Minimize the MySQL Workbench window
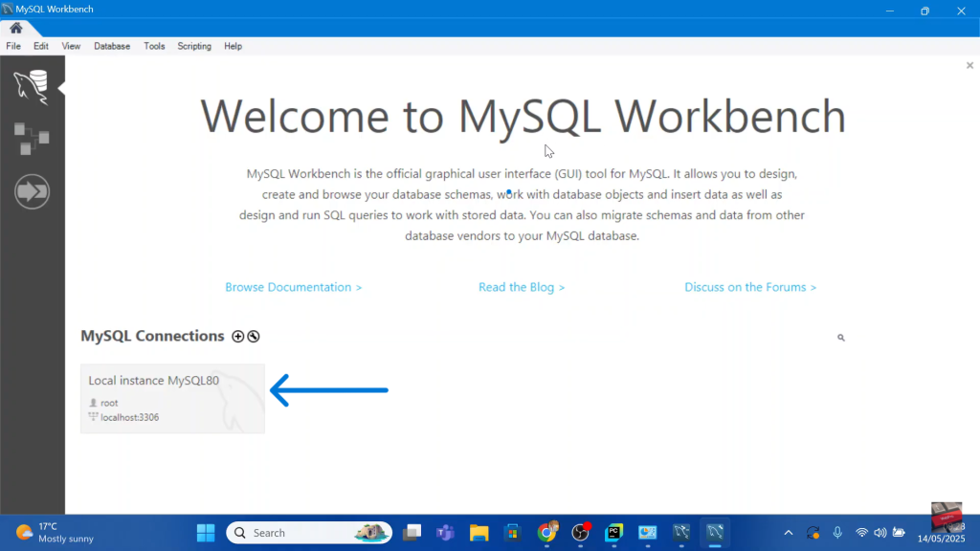Screen dimensions: 980x551 point(889,11)
